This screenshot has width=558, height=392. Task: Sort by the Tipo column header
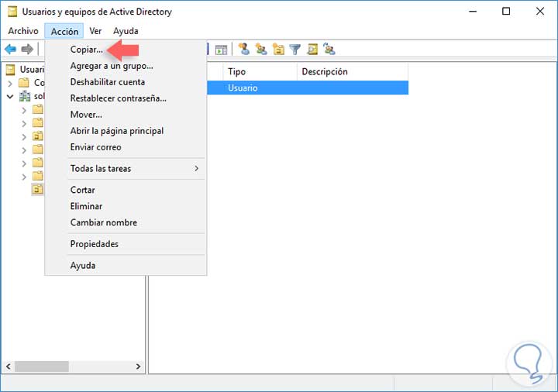click(x=260, y=72)
